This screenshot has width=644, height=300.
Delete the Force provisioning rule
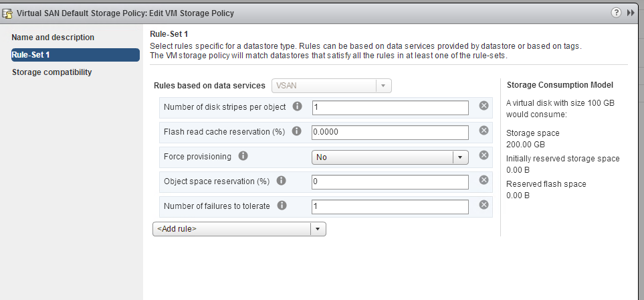tap(484, 155)
